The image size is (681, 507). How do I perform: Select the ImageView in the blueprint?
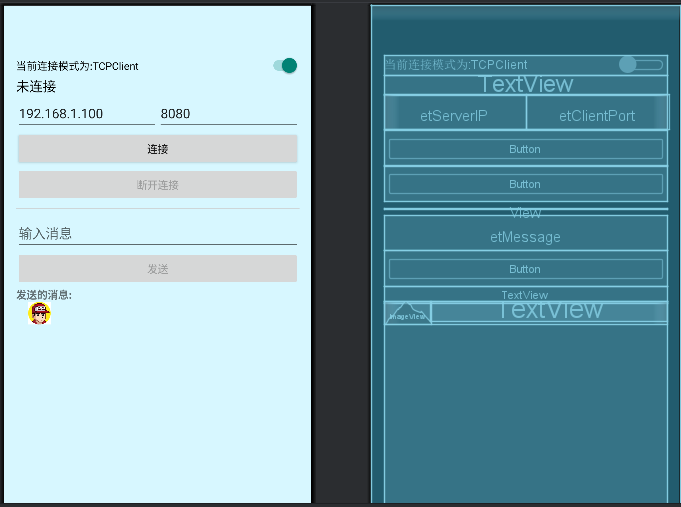coord(408,313)
